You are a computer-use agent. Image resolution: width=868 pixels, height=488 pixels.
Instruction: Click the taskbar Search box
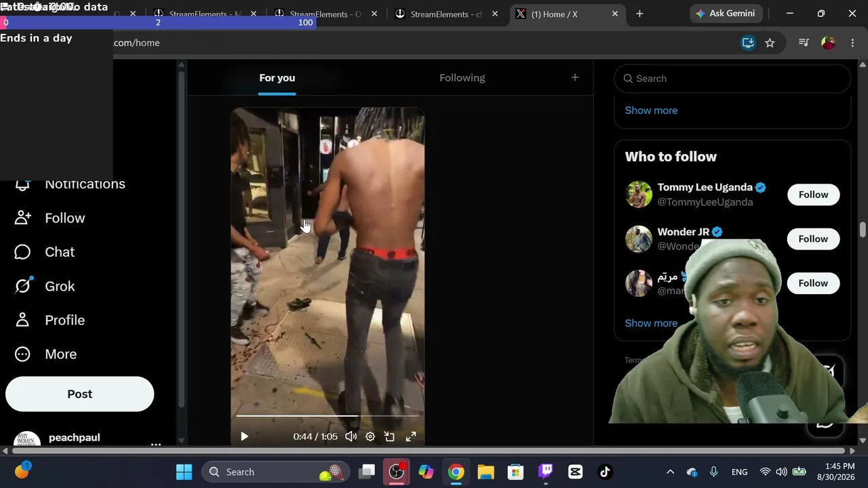(x=275, y=472)
